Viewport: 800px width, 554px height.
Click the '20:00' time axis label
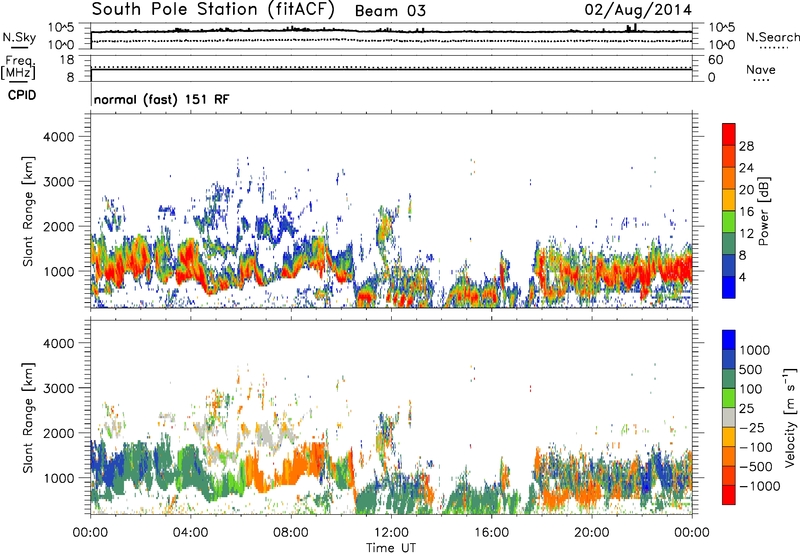pos(591,533)
